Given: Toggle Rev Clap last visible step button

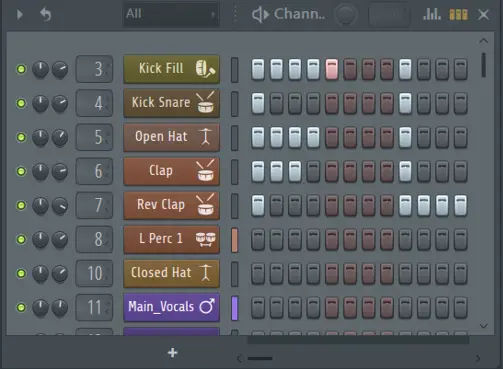Looking at the screenshot, I should [x=461, y=205].
